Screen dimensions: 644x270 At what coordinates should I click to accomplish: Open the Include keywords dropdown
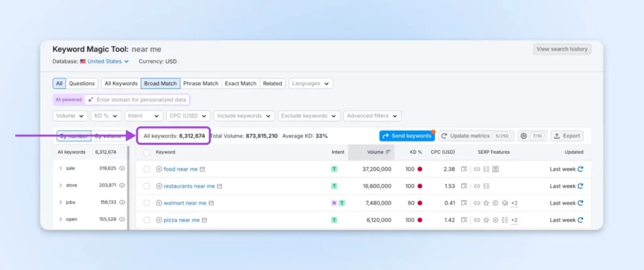click(x=244, y=116)
